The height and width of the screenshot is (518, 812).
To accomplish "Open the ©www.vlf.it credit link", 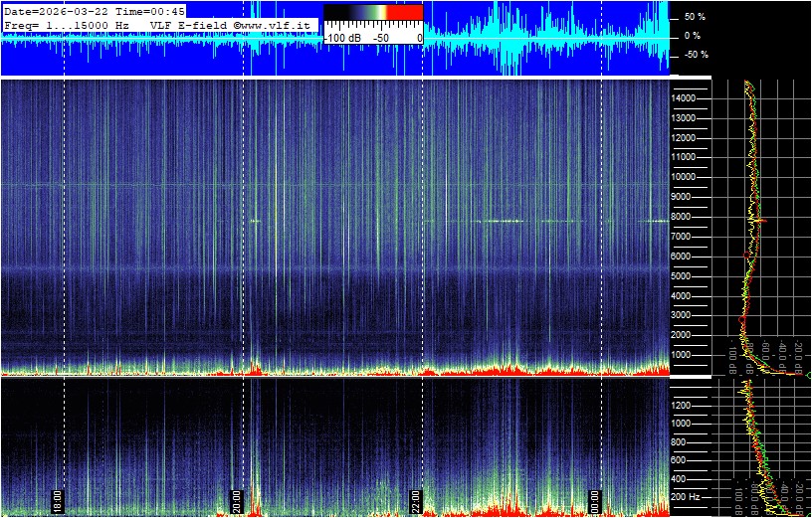I will (274, 24).
